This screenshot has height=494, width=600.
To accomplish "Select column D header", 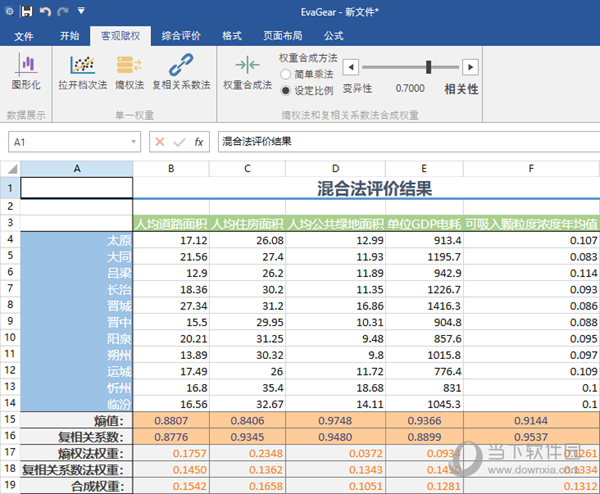I will coord(336,169).
